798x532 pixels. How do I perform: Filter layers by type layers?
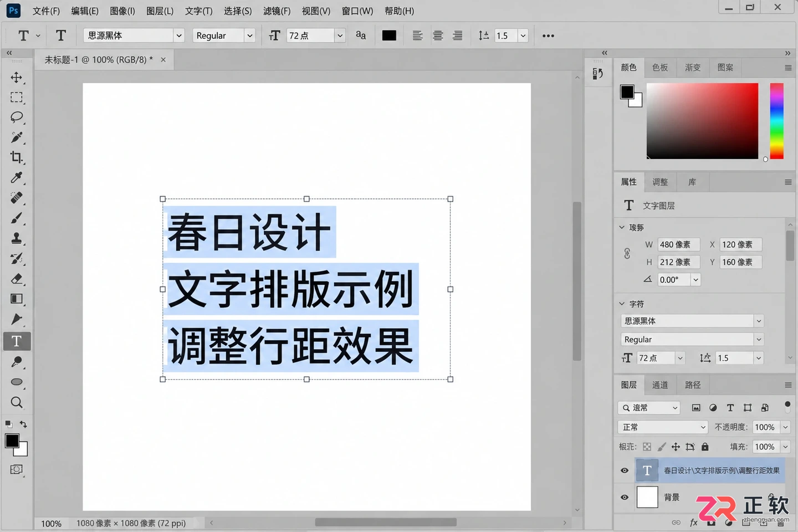pos(730,408)
